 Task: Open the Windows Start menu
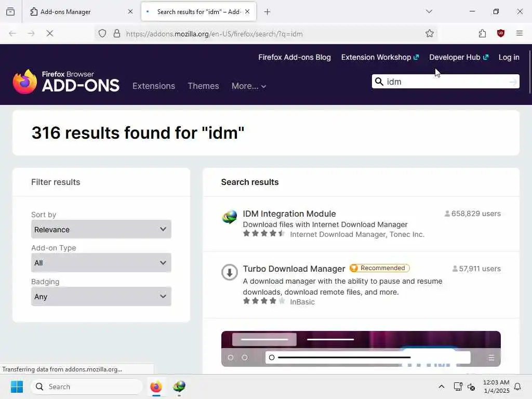click(17, 387)
